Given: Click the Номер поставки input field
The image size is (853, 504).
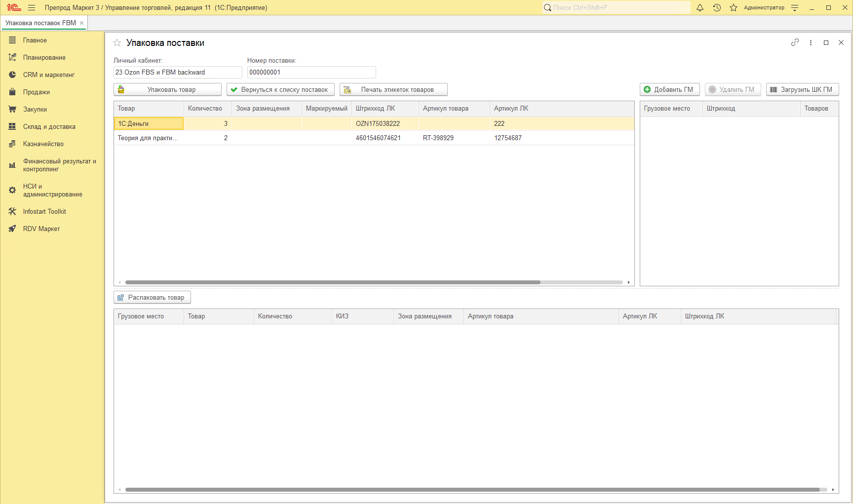Looking at the screenshot, I should 311,72.
